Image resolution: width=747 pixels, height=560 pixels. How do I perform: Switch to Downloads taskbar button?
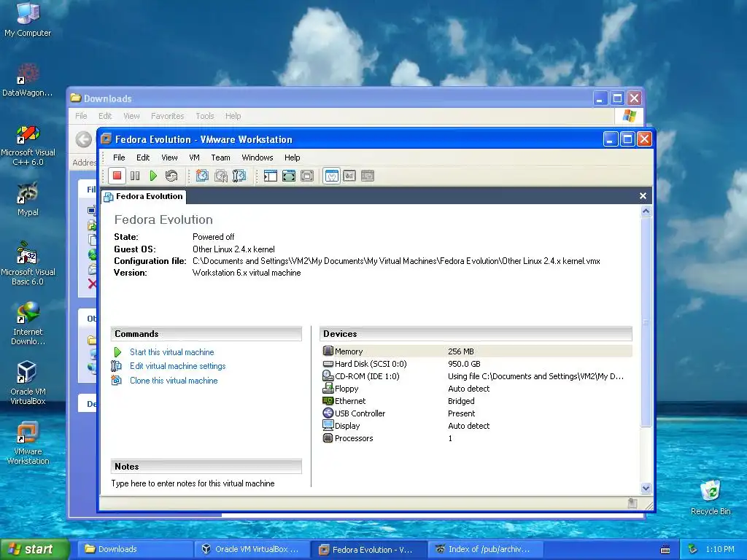pos(135,549)
